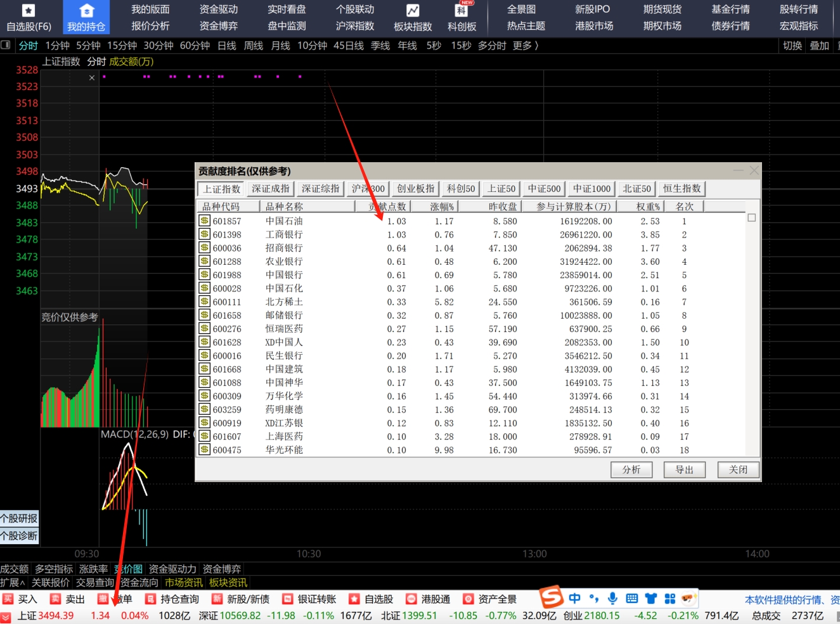
Task: Open 自选股(F6) star icon
Action: (29, 11)
